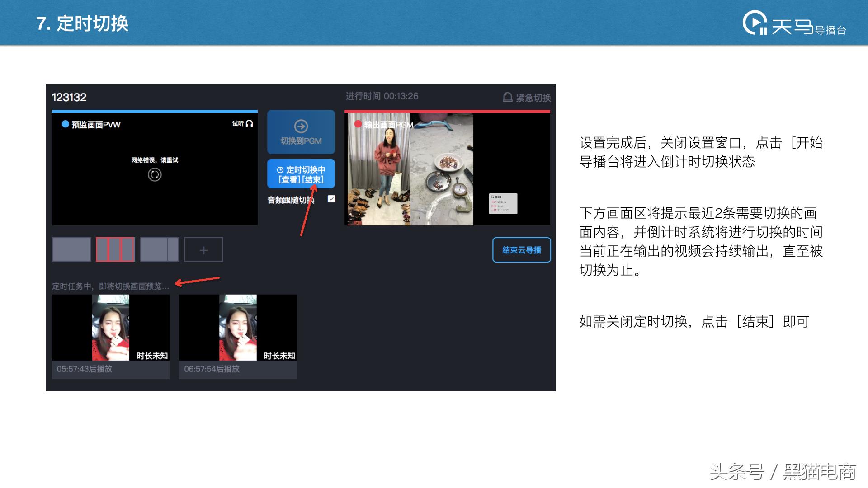The height and width of the screenshot is (488, 868).
Task: Select the red-bordered triple-split layout thumbnail
Action: (x=115, y=249)
